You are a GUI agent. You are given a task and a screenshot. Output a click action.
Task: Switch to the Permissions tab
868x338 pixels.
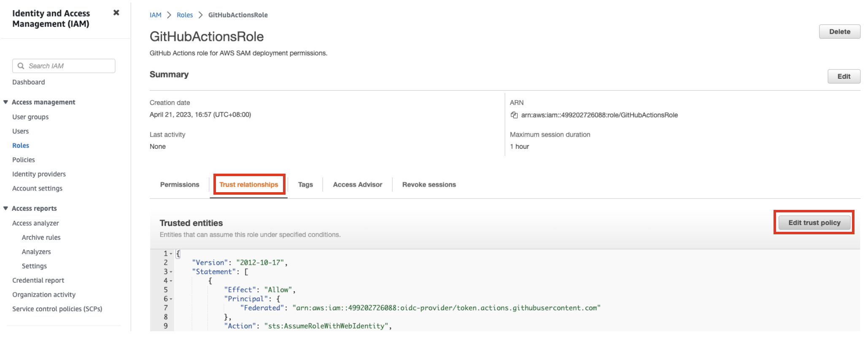(180, 185)
